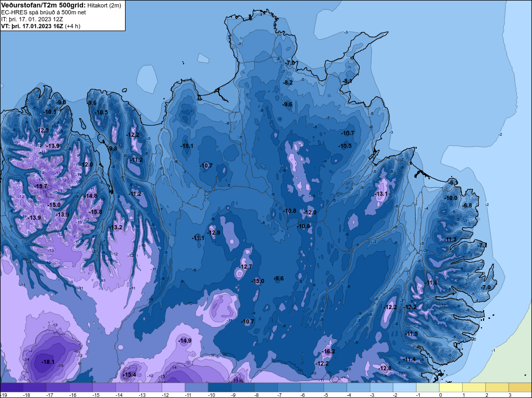This screenshot has width=532, height=398.
Task: Select the darkest purple legend swatch at -19
Action: coord(12,387)
